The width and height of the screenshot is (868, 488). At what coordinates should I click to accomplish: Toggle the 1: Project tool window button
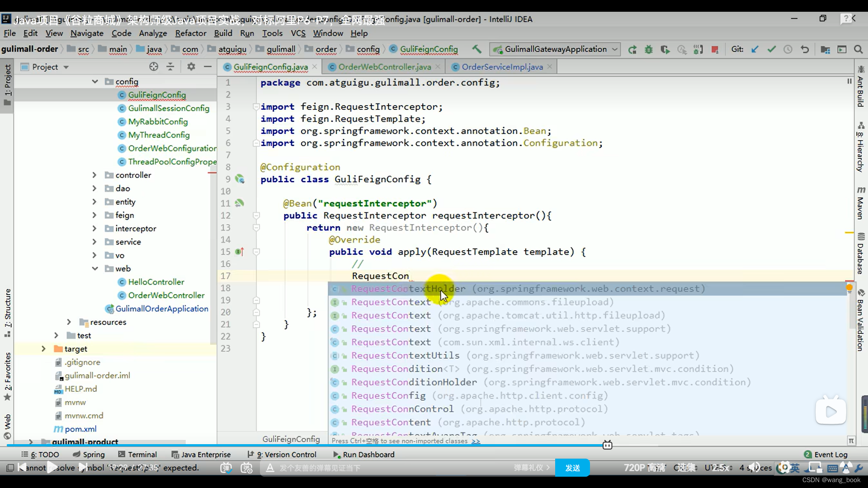tap(7, 85)
